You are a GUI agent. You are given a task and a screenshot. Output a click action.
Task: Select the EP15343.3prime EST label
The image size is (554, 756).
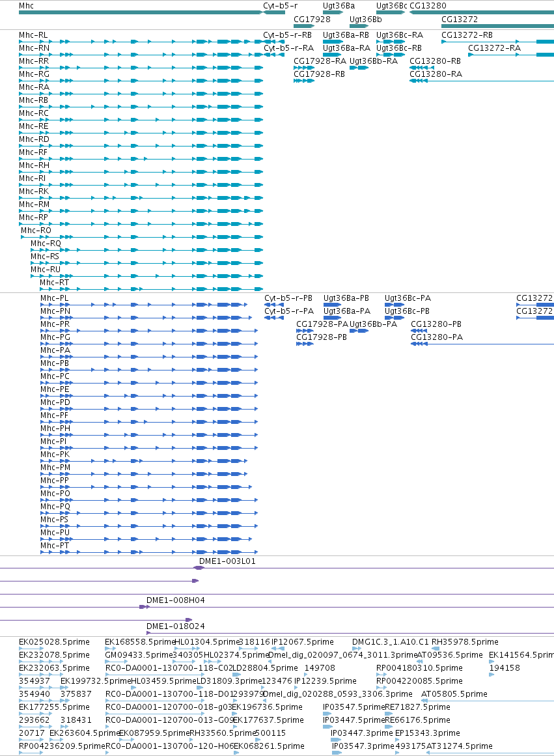point(427,733)
